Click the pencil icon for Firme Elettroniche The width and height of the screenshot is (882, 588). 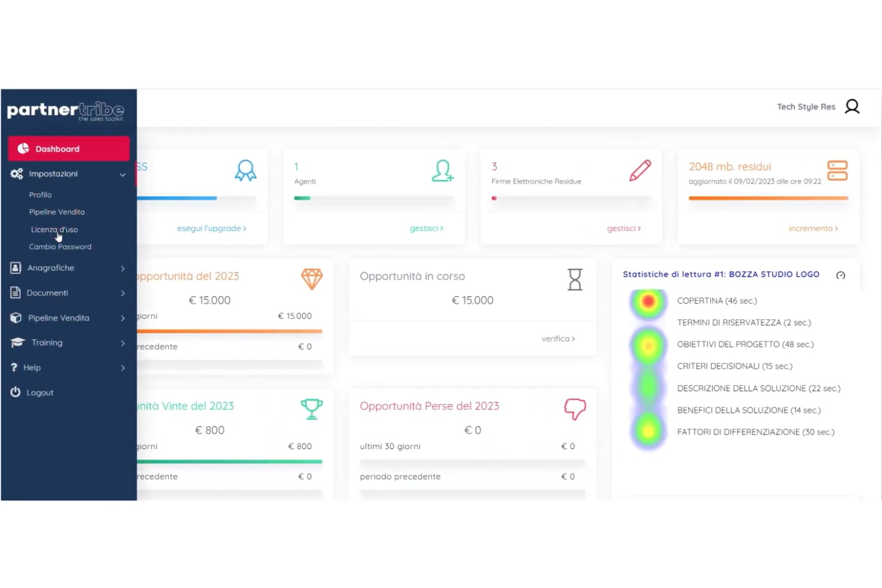[x=639, y=171]
